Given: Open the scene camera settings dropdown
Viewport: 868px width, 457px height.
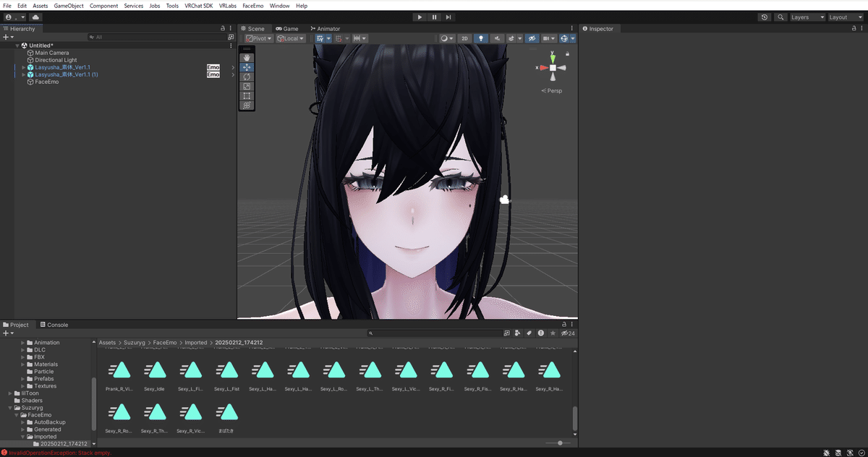Looking at the screenshot, I should pos(550,38).
